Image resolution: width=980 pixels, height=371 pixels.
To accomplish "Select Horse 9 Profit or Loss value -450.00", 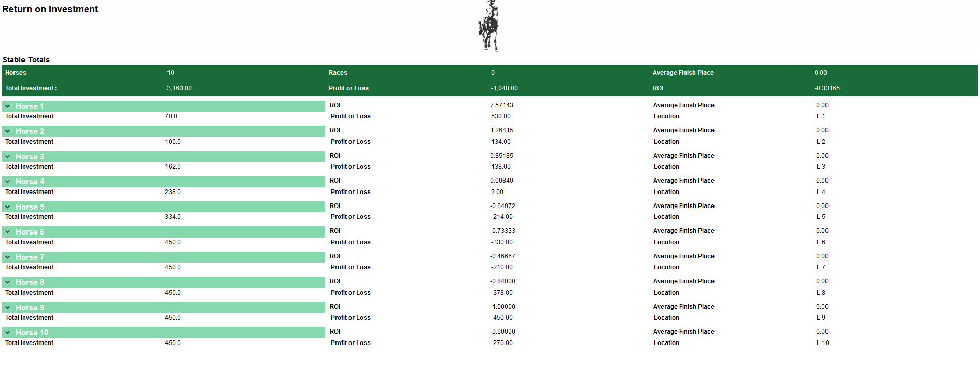I will click(501, 318).
